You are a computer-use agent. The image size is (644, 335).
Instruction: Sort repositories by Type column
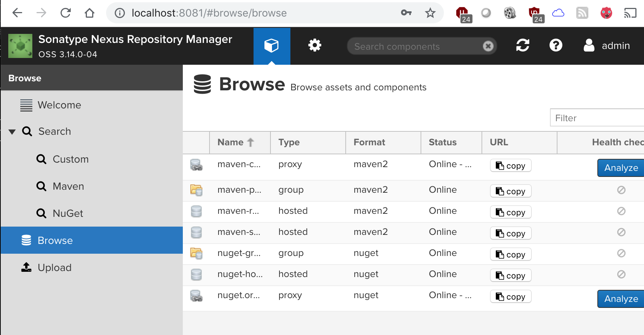tap(308, 142)
